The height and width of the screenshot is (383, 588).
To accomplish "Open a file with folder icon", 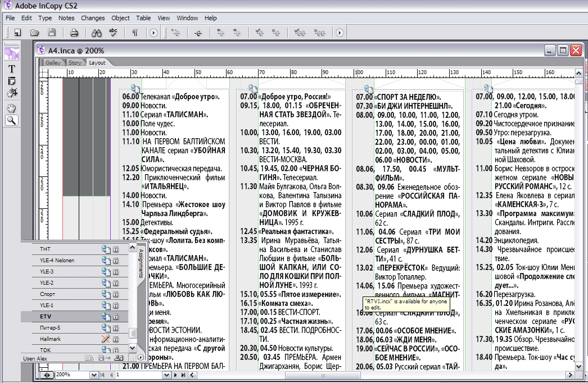I will point(35,33).
